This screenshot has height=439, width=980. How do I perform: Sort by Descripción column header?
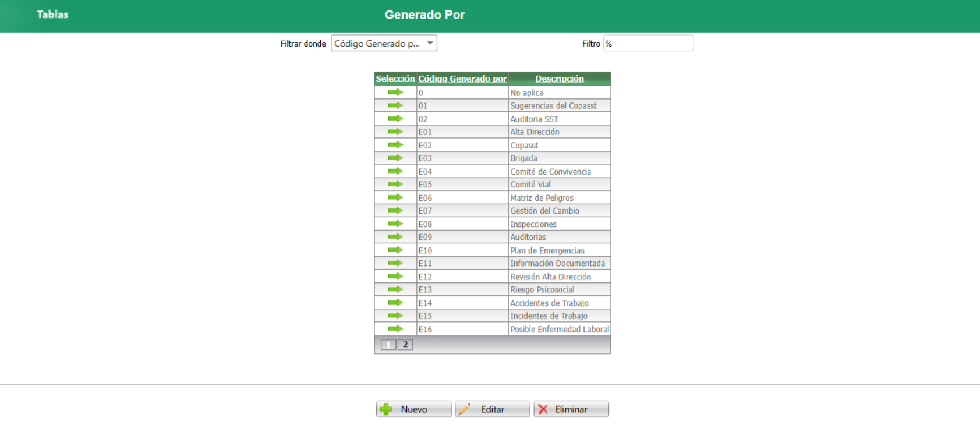[x=560, y=79]
